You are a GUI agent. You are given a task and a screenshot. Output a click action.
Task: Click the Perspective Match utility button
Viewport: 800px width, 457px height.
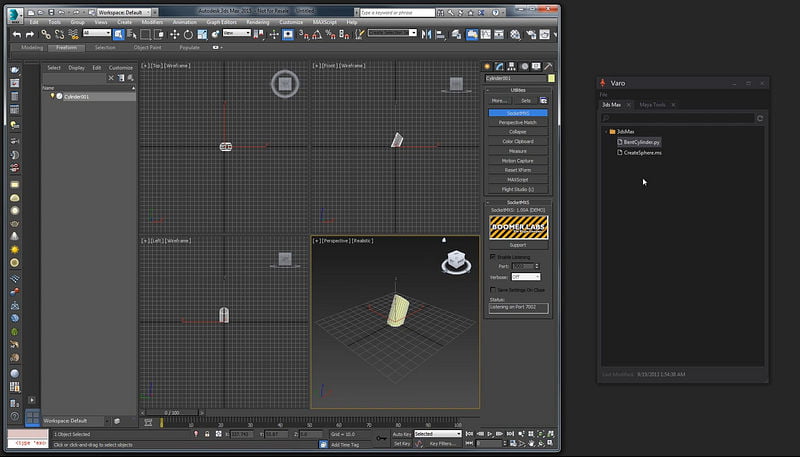[x=517, y=122]
